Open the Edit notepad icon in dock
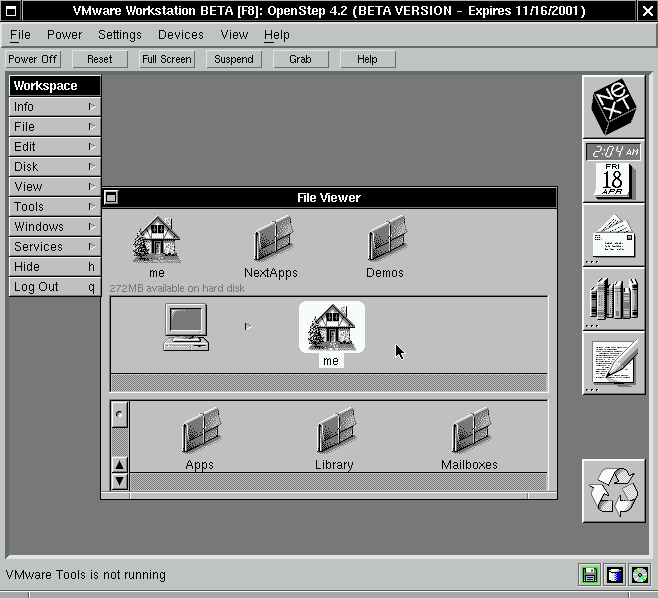Screen dimensions: 658x598 (x=613, y=362)
